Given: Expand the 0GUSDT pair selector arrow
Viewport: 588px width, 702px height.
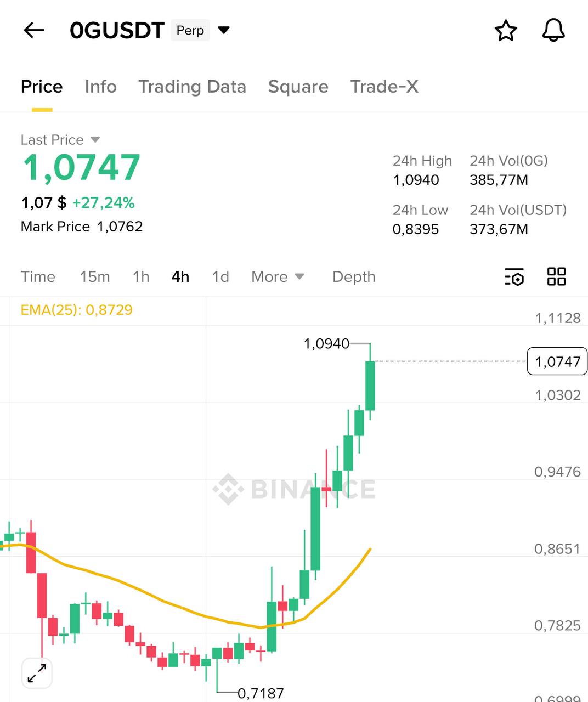Looking at the screenshot, I should tap(224, 30).
